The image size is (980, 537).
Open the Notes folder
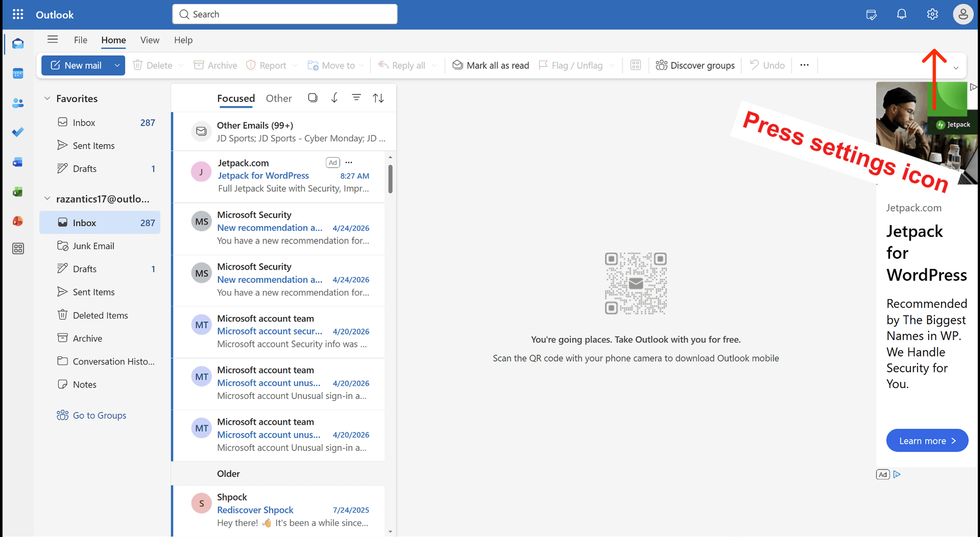(100, 384)
